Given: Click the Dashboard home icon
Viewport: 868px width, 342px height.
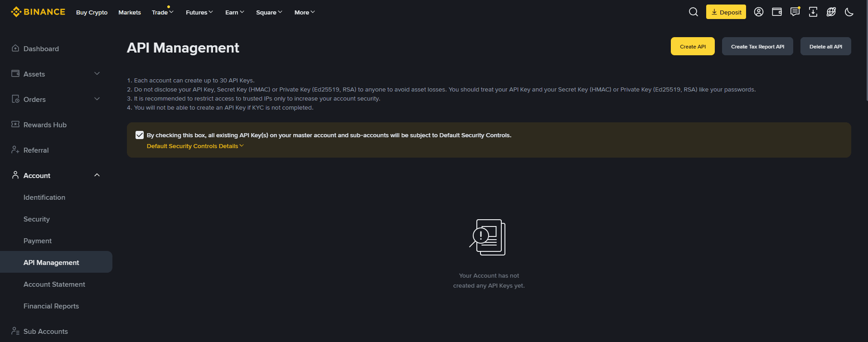Looking at the screenshot, I should point(15,48).
